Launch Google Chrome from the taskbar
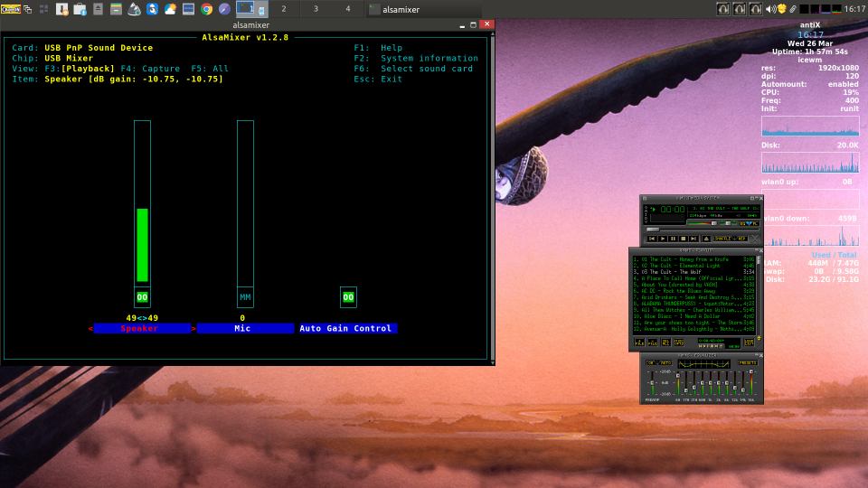 [206, 9]
